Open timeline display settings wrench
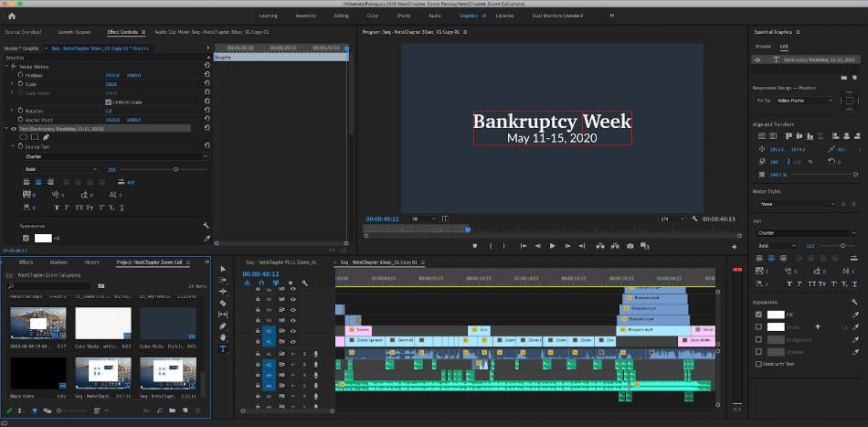Image resolution: width=868 pixels, height=427 pixels. tap(304, 283)
